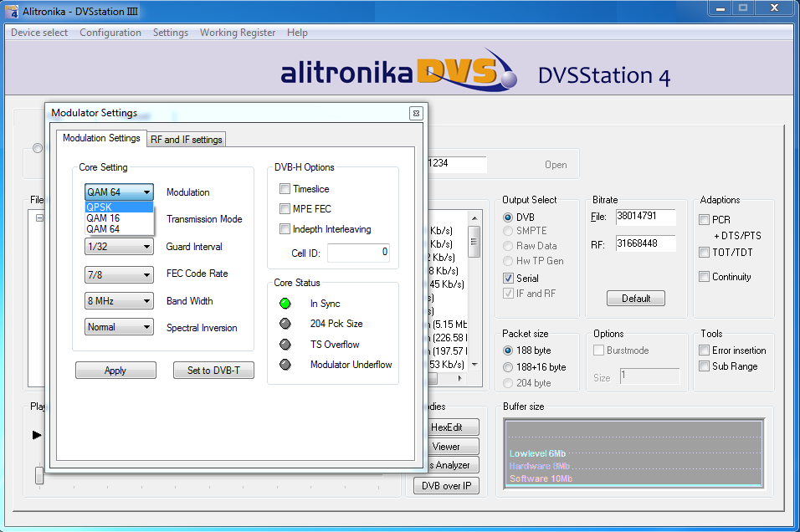The width and height of the screenshot is (800, 532).
Task: Click the Cell ID input field
Action: pyautogui.click(x=358, y=252)
